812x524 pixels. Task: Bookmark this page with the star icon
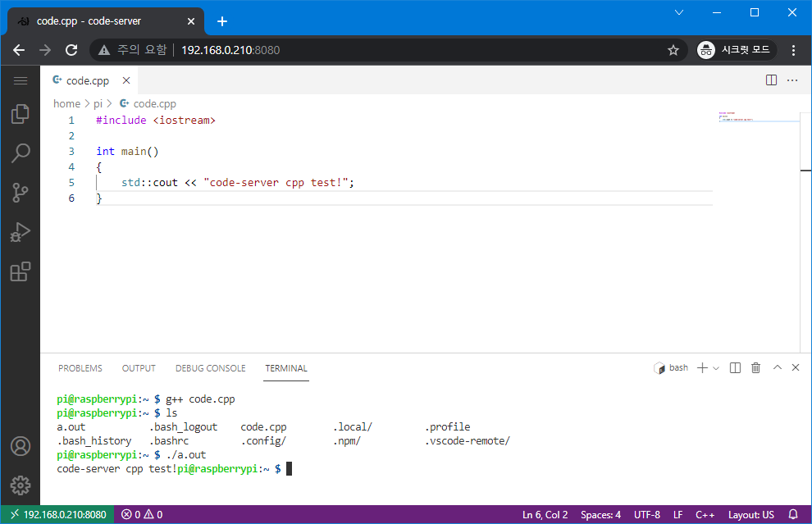673,50
